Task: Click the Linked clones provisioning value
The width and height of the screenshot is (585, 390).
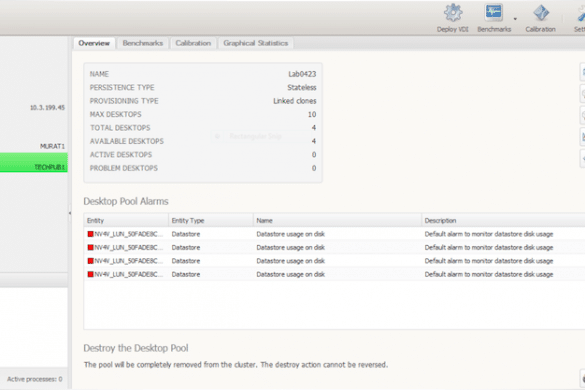Action: [295, 101]
